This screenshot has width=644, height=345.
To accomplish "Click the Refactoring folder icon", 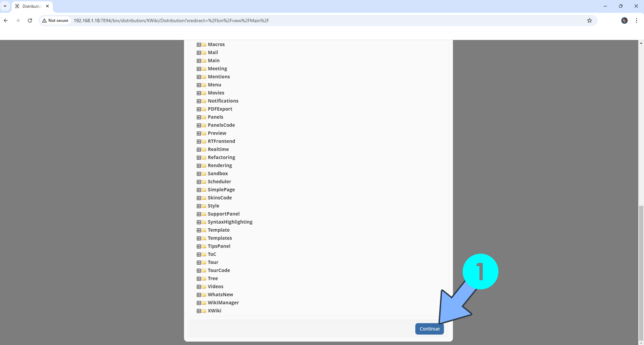I will [x=204, y=158].
